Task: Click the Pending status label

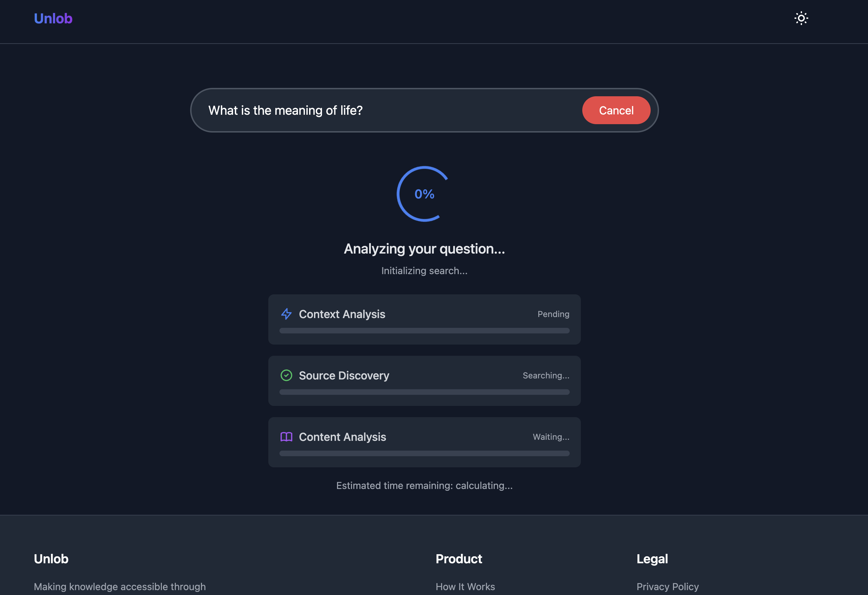Action: point(553,314)
